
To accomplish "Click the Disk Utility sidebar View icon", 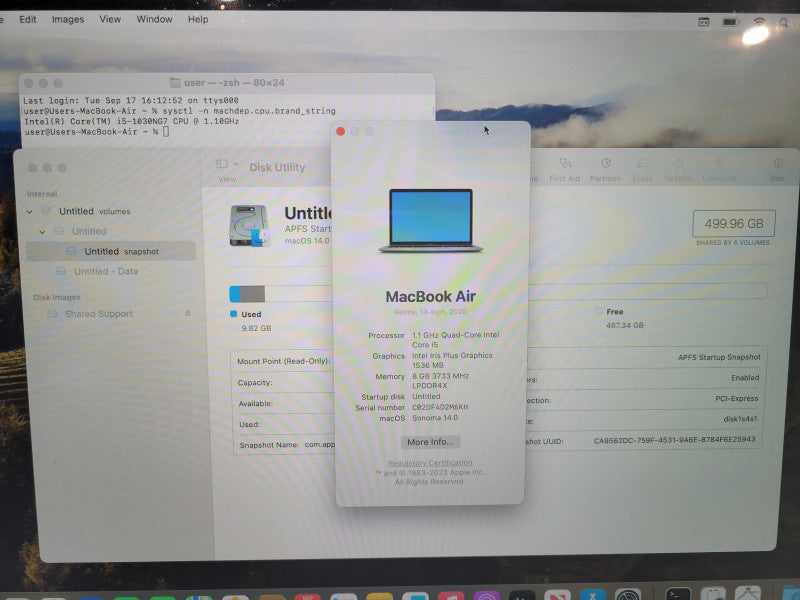I will point(222,164).
